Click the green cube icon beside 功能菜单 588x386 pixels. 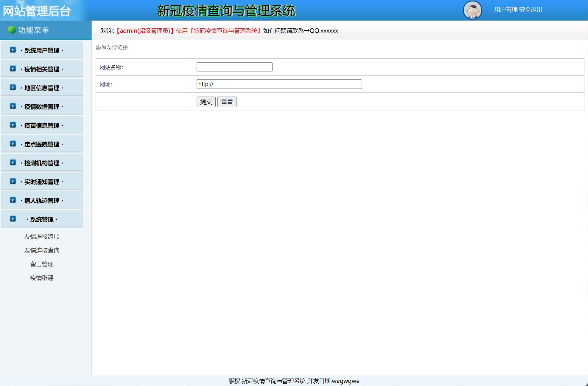coord(12,30)
